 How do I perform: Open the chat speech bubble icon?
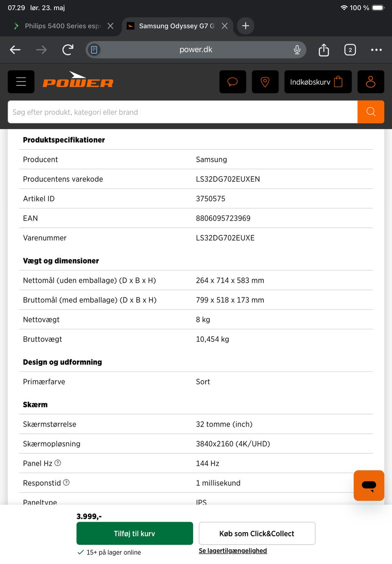click(x=233, y=82)
